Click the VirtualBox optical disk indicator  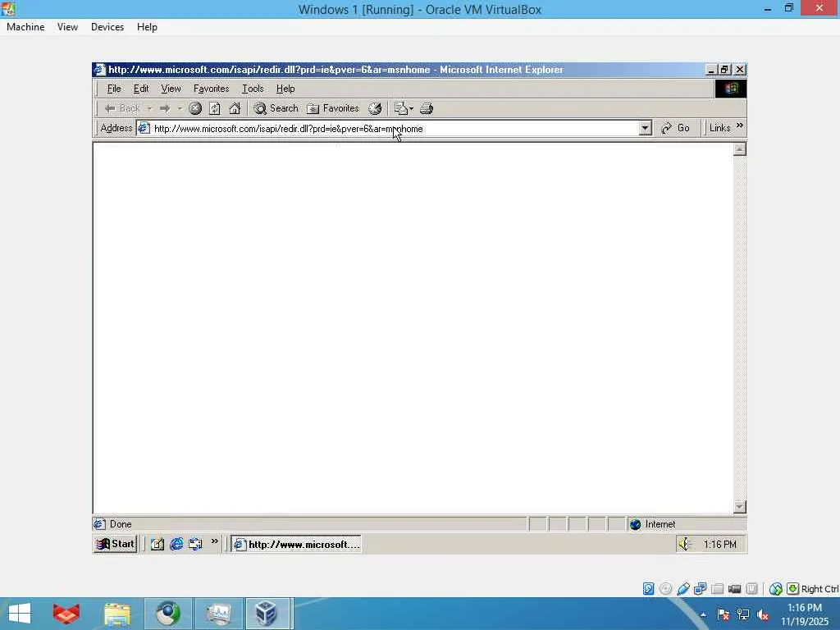pyautogui.click(x=665, y=589)
